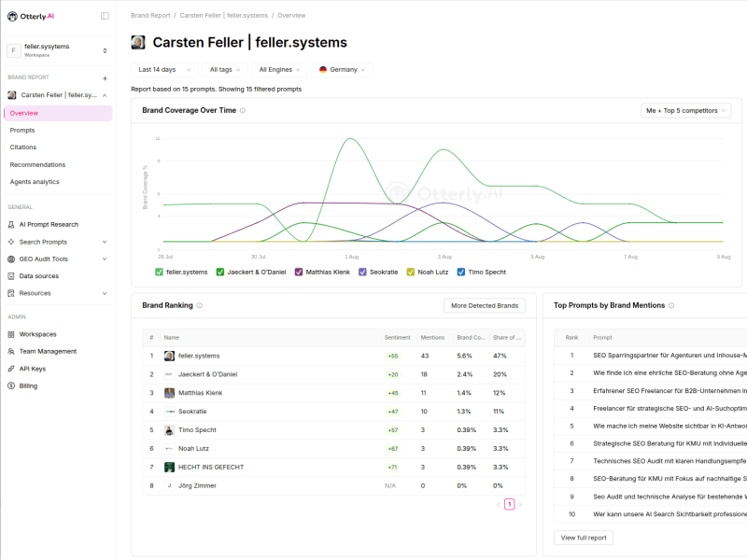Click the Team Management people icon

11,352
